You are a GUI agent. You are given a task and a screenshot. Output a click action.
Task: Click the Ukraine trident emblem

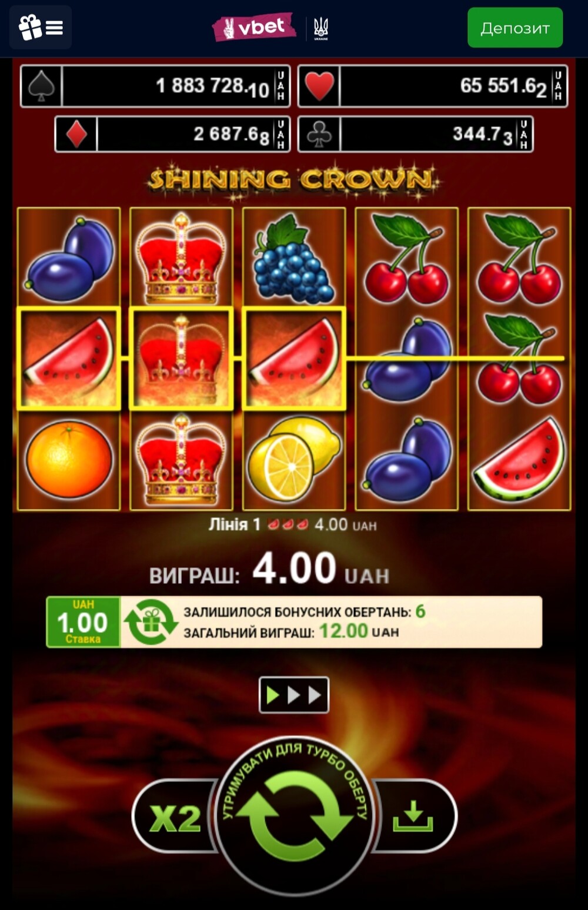click(x=321, y=28)
